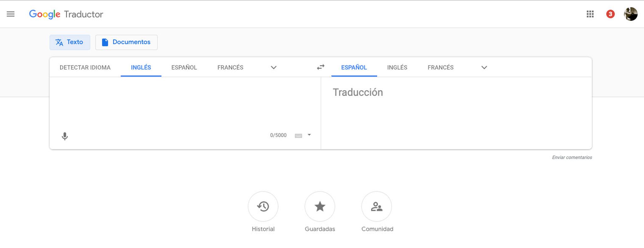Viewport: 644px width, 248px height.
Task: Select Francés as target language
Action: click(440, 67)
